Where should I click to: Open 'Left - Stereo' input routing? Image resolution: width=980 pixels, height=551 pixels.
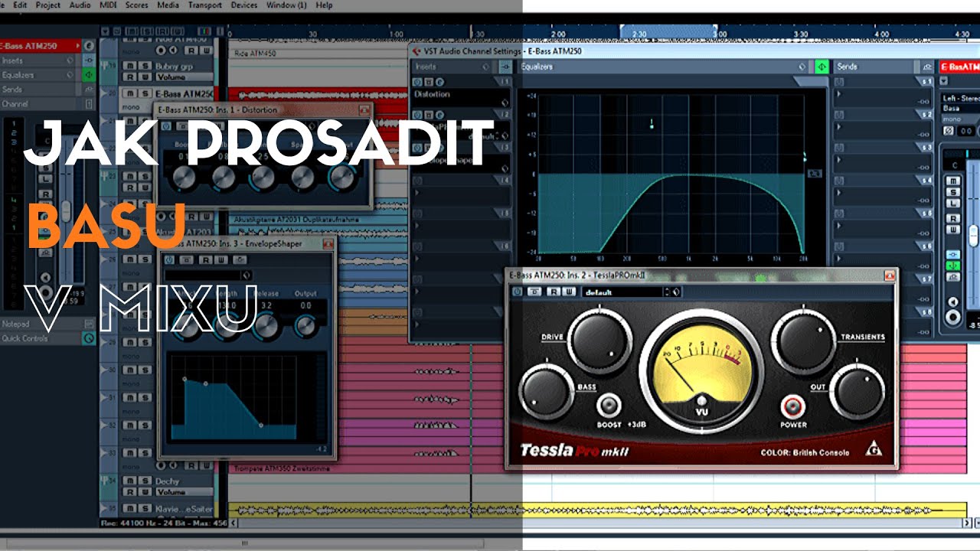[960, 99]
